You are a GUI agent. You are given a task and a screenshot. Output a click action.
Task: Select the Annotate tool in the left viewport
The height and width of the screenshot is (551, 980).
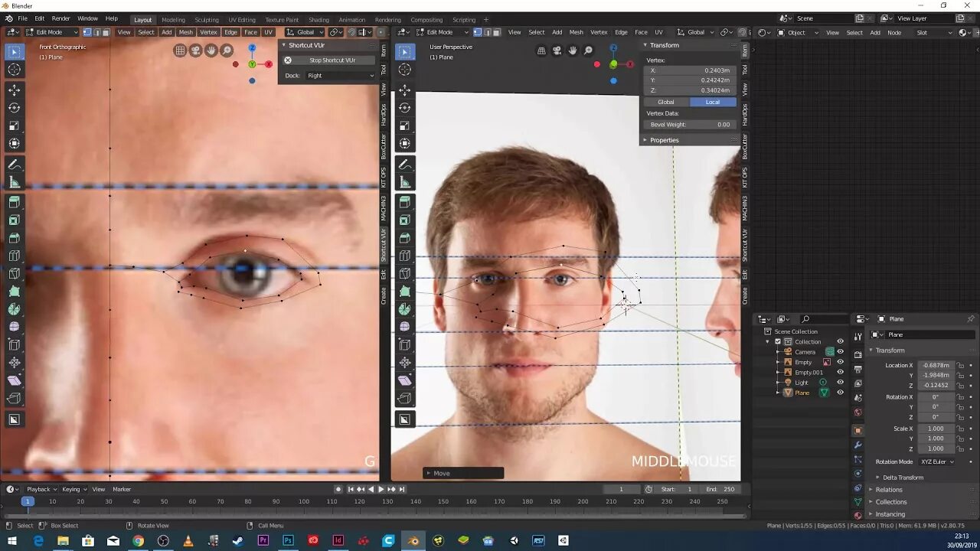pyautogui.click(x=14, y=165)
